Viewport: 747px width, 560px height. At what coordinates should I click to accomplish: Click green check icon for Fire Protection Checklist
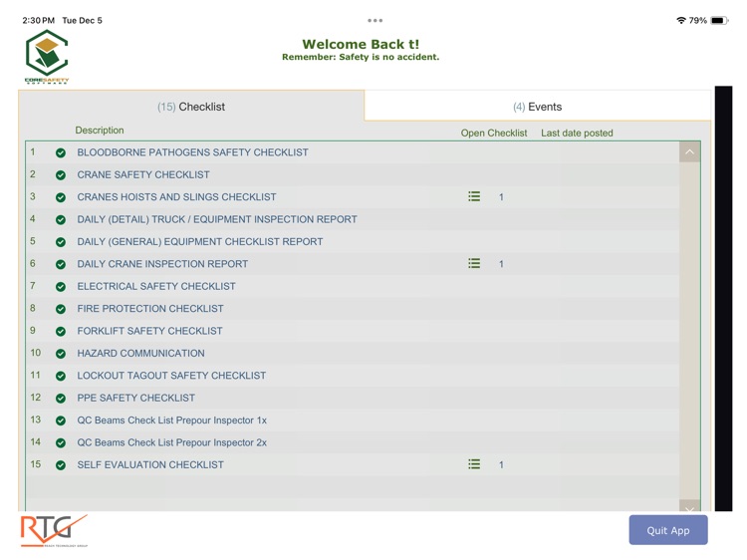61,309
